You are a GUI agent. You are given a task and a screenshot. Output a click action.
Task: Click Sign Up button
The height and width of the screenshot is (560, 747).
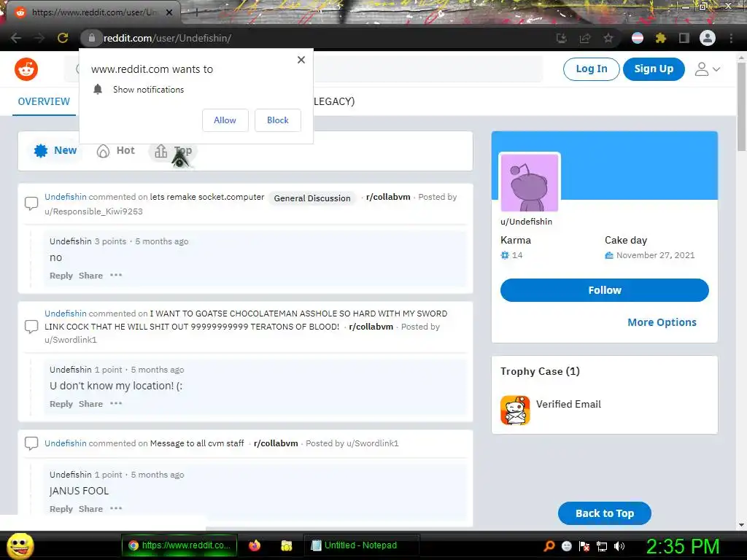[654, 69]
